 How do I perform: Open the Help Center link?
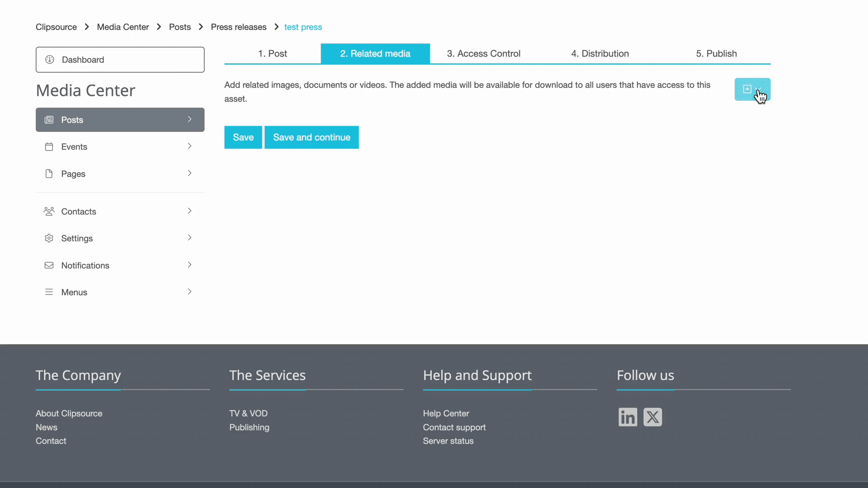[x=446, y=413]
